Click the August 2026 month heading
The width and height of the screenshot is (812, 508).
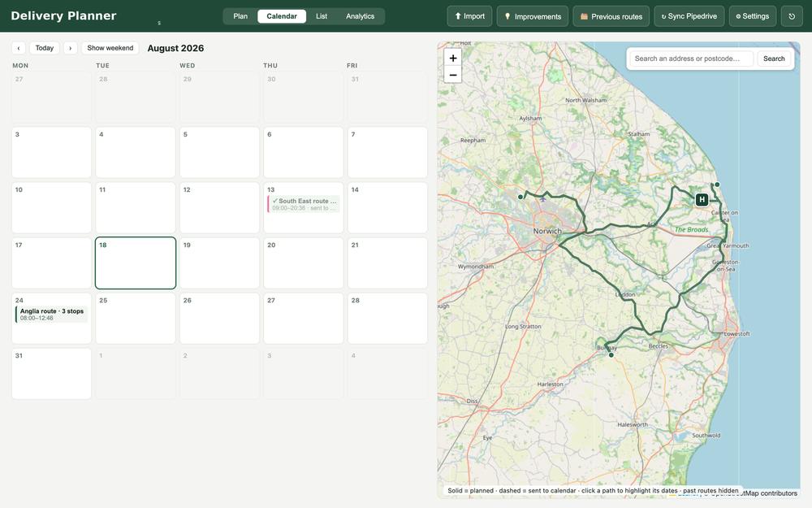click(175, 48)
